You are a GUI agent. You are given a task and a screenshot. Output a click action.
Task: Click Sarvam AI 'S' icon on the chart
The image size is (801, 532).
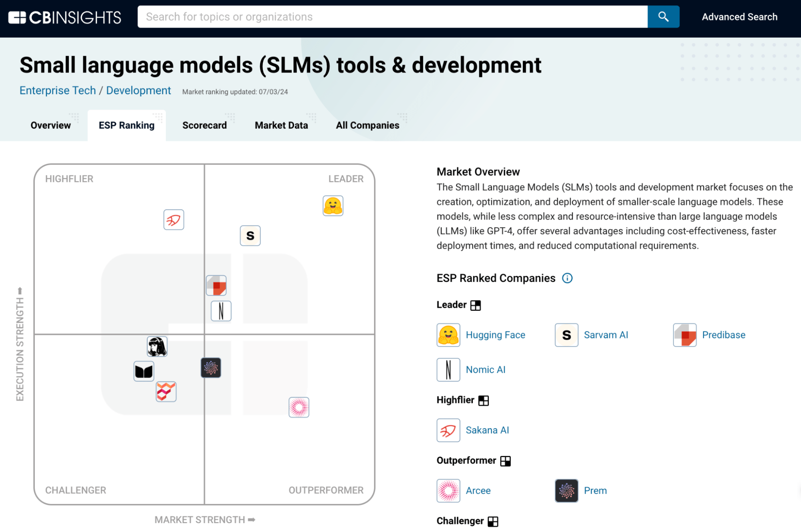click(x=250, y=236)
